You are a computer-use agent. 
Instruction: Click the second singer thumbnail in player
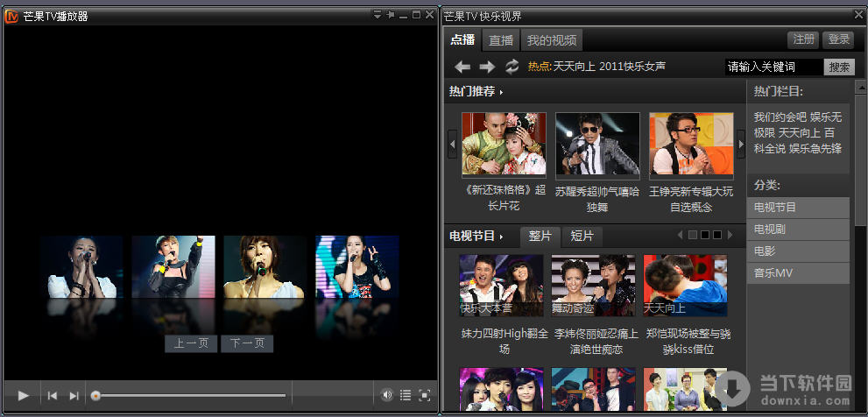point(173,267)
